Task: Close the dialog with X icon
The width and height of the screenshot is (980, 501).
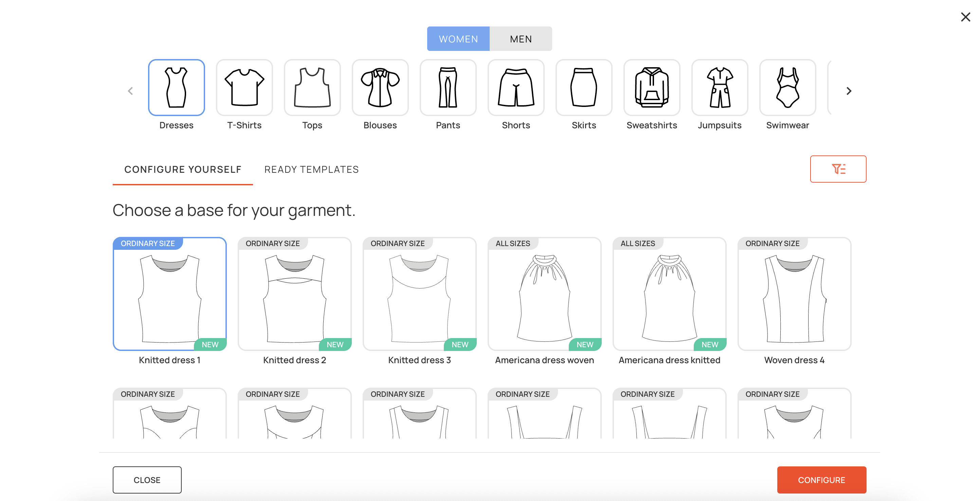Action: tap(965, 17)
